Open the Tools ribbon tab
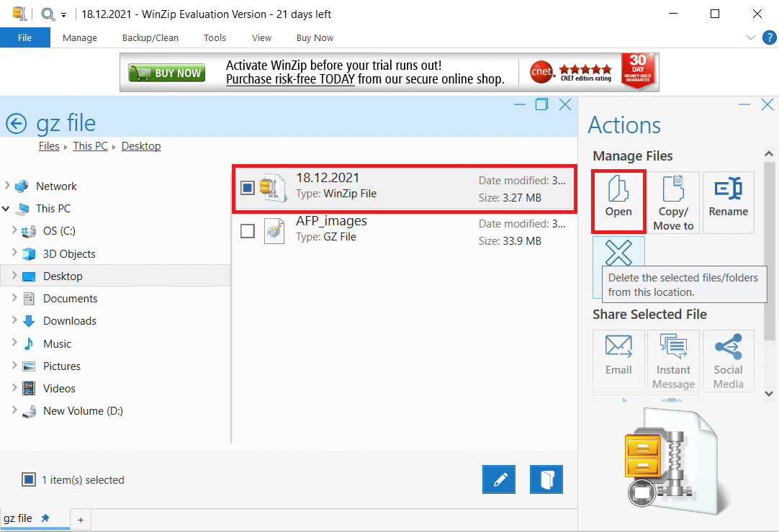This screenshot has width=779, height=532. [214, 37]
